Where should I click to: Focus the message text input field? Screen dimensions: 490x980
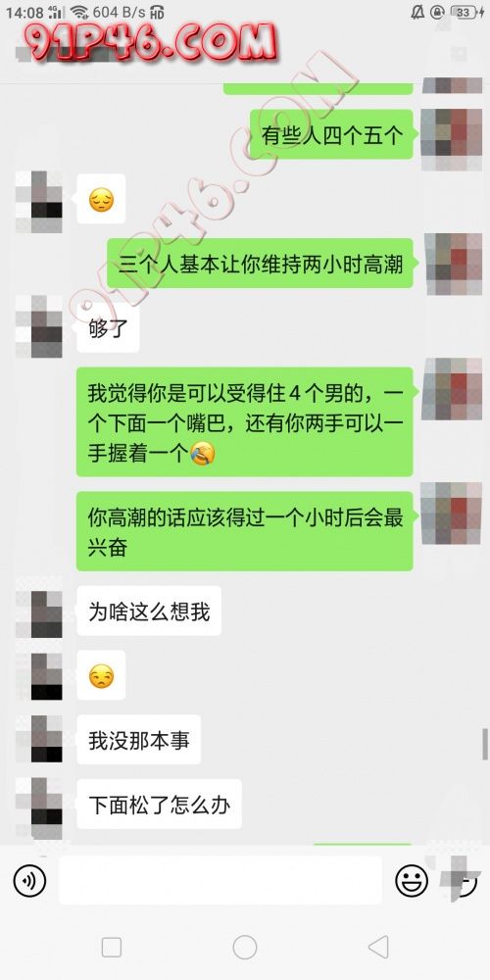[220, 880]
